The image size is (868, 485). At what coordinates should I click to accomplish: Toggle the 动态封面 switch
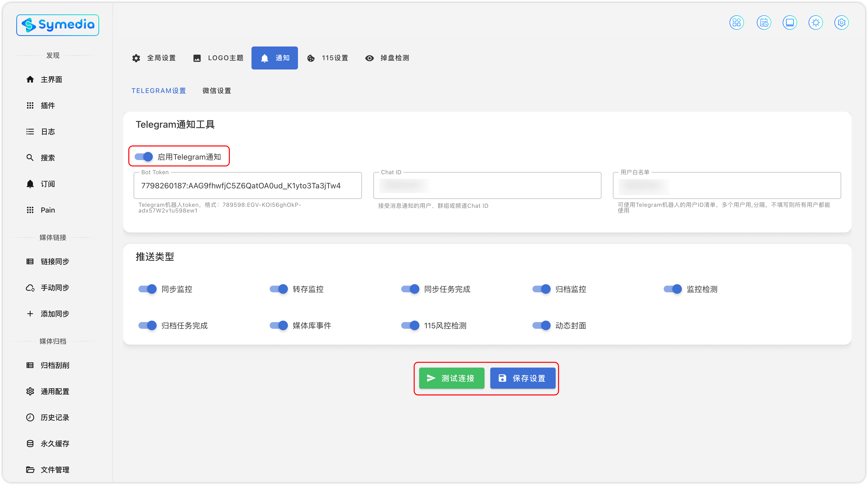click(x=542, y=325)
